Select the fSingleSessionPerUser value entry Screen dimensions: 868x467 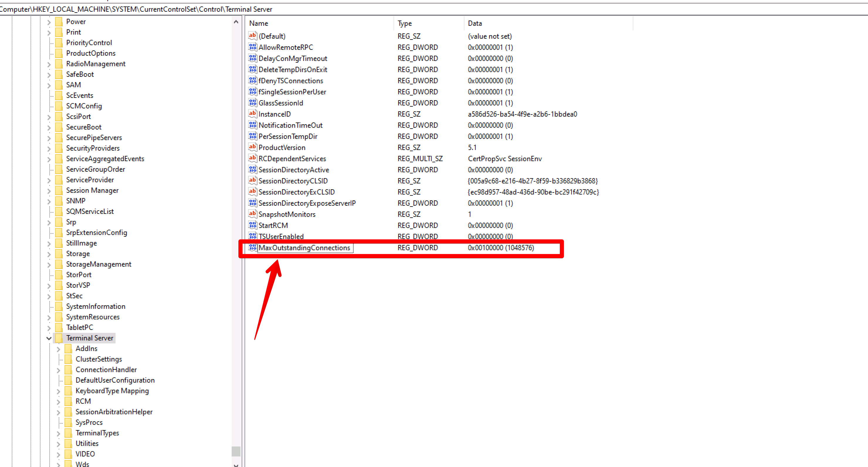pos(292,92)
